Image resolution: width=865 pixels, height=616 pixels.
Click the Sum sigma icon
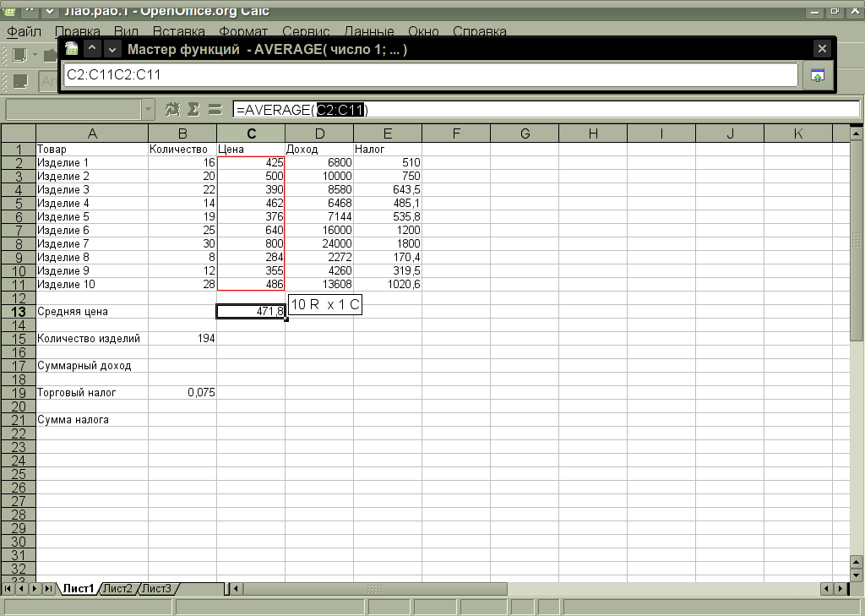[193, 109]
